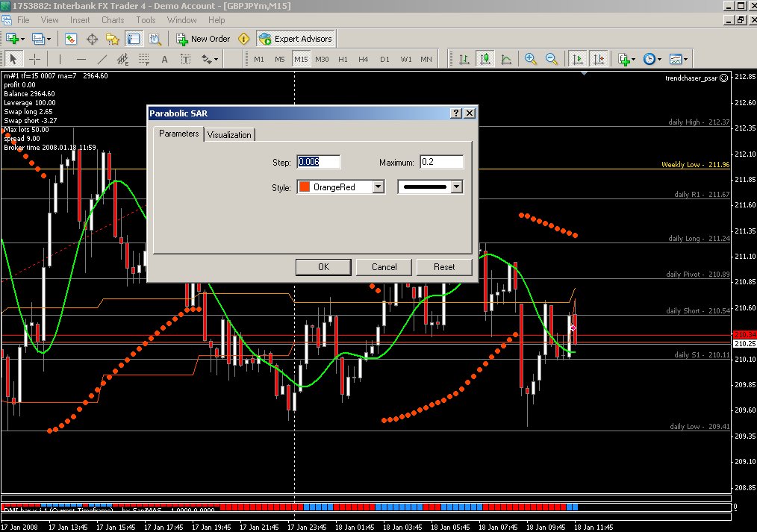Switch to the D1 timeframe

point(384,60)
